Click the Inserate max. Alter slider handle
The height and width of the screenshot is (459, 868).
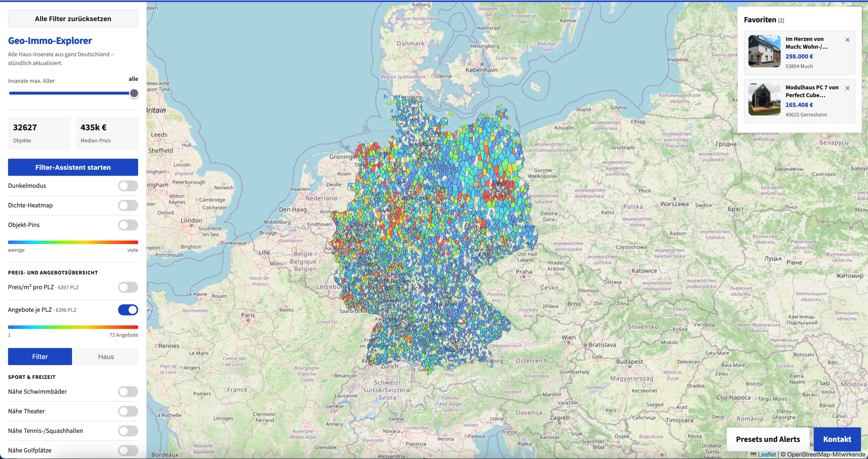tap(134, 93)
